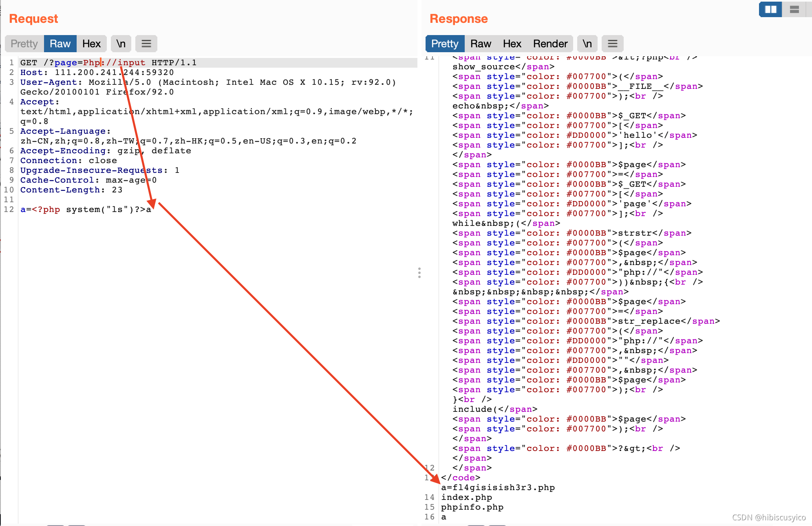
Task: Click the include(</span> response line
Action: [495, 409]
